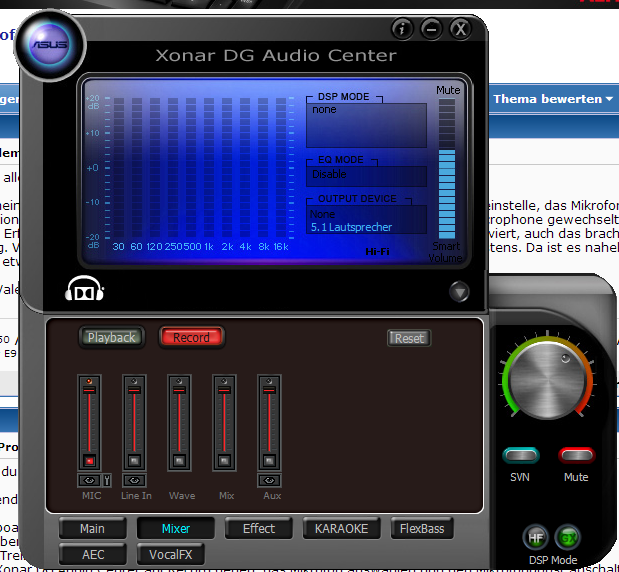Image resolution: width=619 pixels, height=572 pixels.
Task: Click the 250 Hz equalizer band column
Action: 173,168
